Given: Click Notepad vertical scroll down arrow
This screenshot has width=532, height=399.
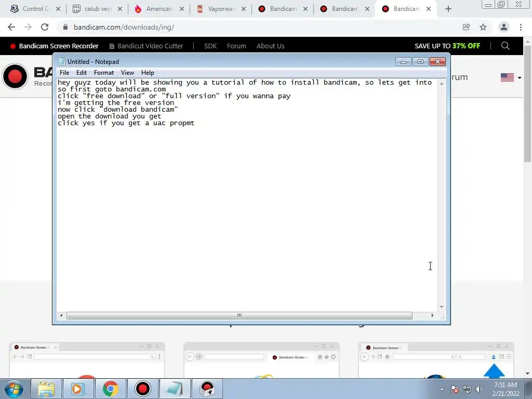Looking at the screenshot, I should (x=442, y=307).
